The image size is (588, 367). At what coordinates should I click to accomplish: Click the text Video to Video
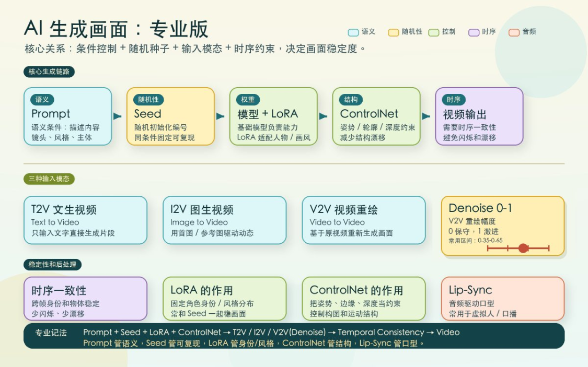point(337,222)
